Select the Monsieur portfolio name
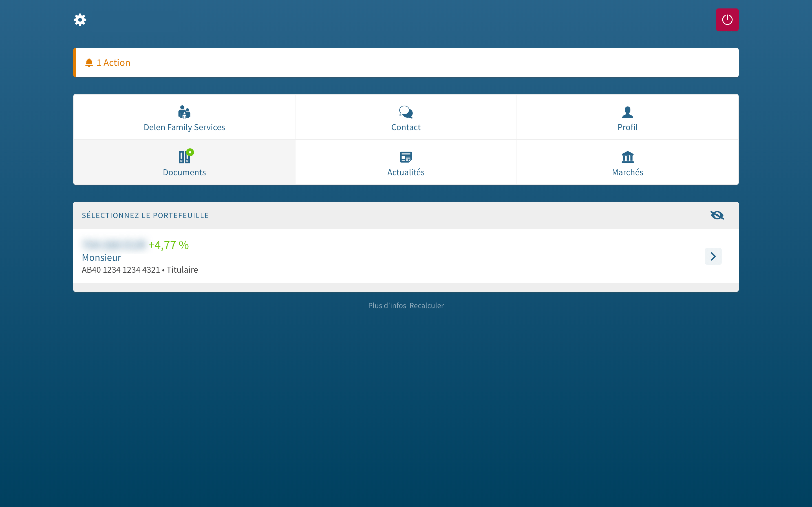Screen dimensions: 812x507 [x=101, y=257]
